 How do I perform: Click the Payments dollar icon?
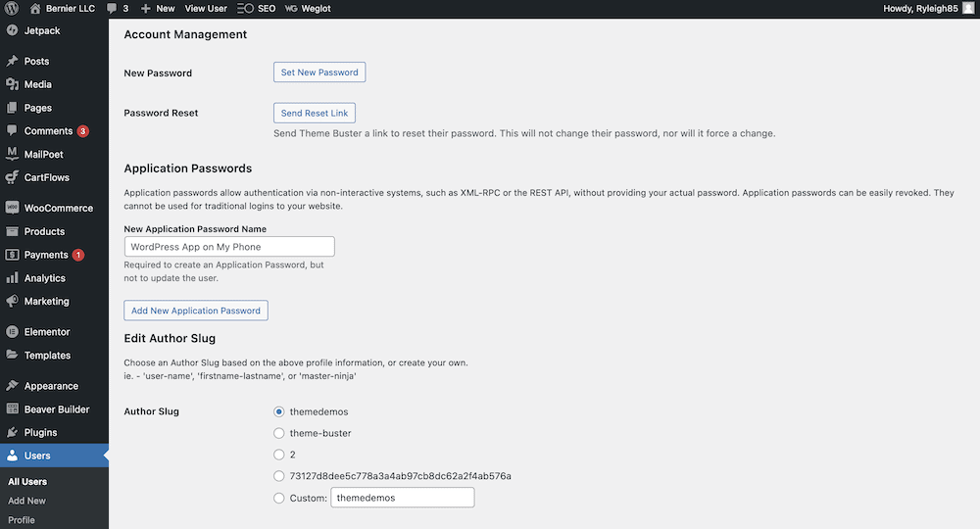12,254
